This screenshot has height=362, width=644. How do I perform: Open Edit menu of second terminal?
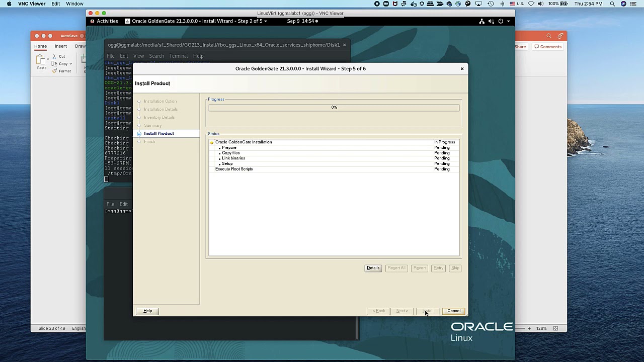(124, 204)
